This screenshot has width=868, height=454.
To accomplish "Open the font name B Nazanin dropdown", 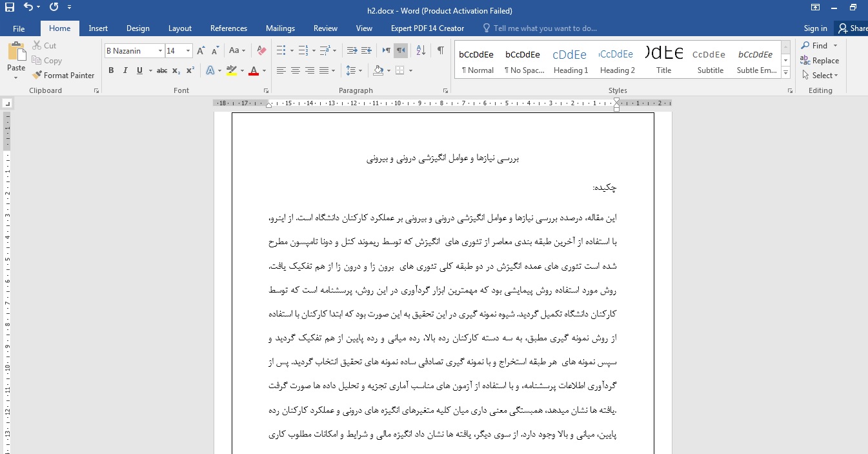I will pos(160,51).
